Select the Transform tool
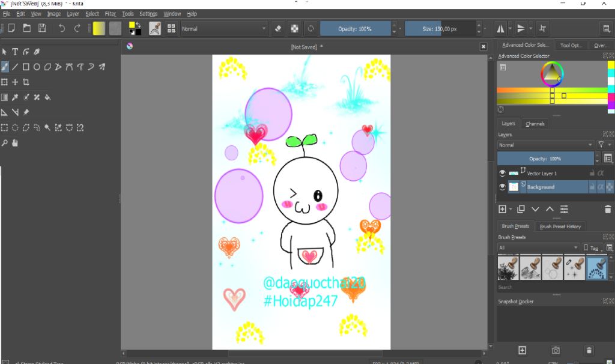615x364 pixels. point(4,82)
